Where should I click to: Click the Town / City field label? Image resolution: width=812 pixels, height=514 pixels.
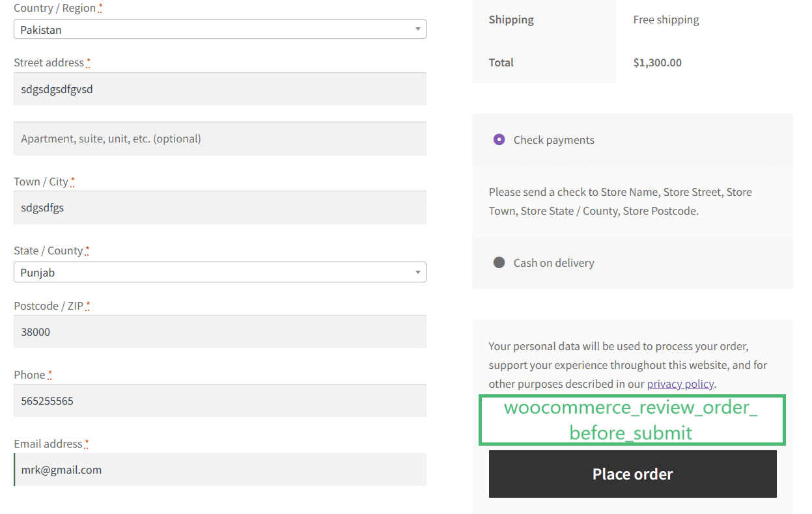(x=41, y=182)
